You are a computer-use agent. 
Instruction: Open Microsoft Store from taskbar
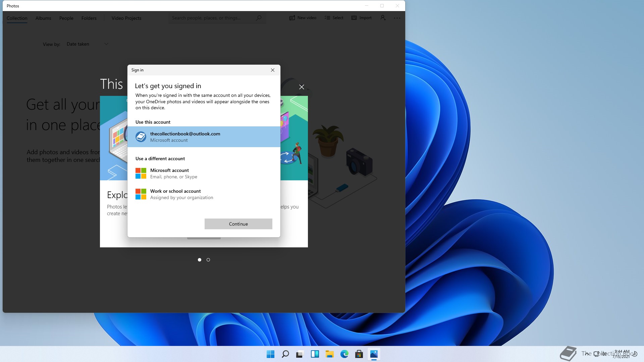click(359, 354)
